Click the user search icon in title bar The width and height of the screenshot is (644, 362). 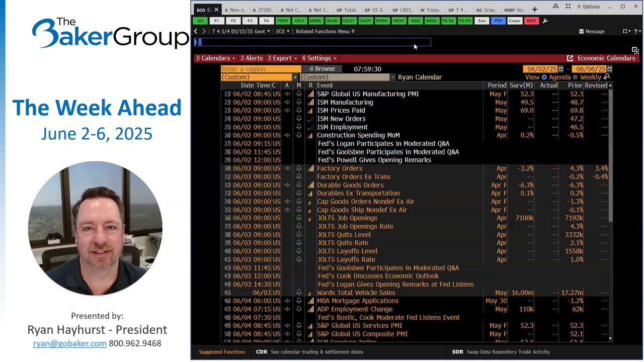click(x=555, y=7)
